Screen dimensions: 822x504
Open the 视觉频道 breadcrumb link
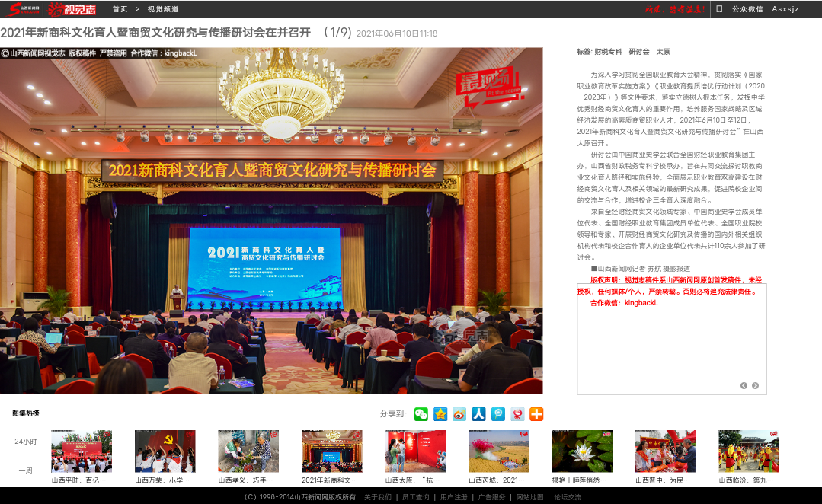pyautogui.click(x=163, y=9)
